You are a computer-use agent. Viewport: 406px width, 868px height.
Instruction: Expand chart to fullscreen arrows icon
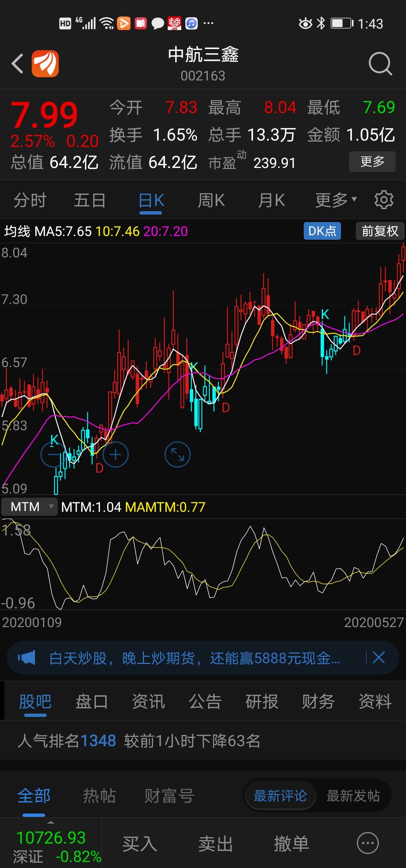[x=177, y=455]
